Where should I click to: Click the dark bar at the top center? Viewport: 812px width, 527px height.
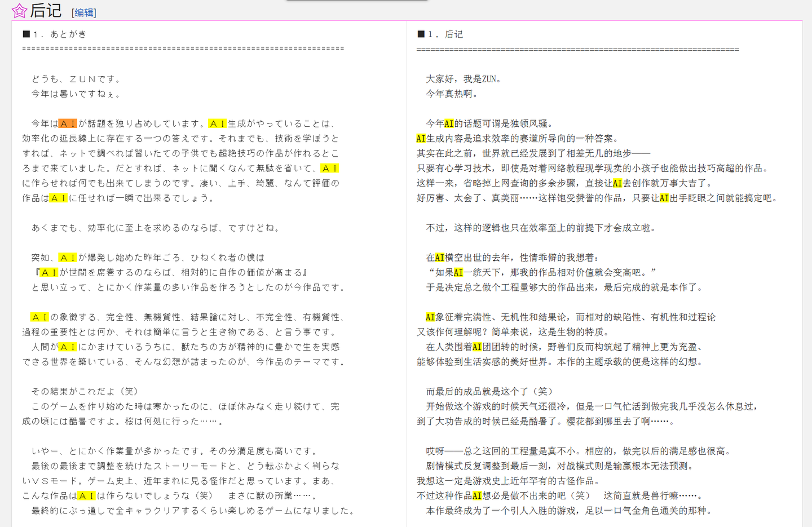click(356, 2)
